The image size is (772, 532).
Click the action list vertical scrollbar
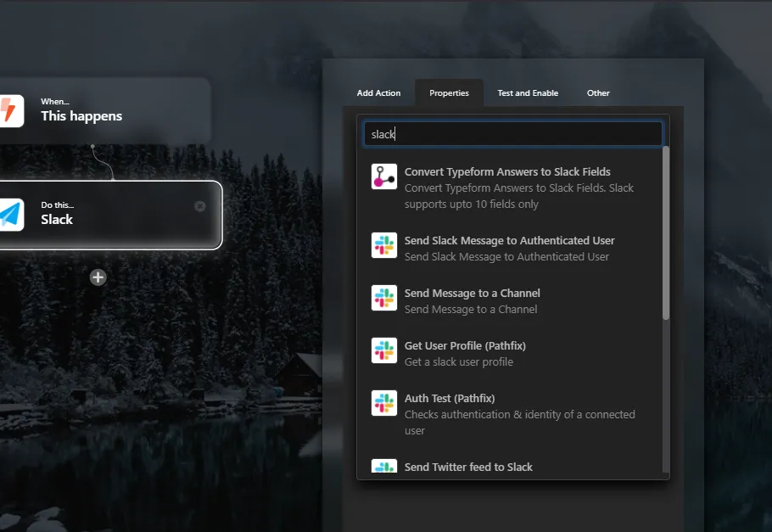(666, 233)
